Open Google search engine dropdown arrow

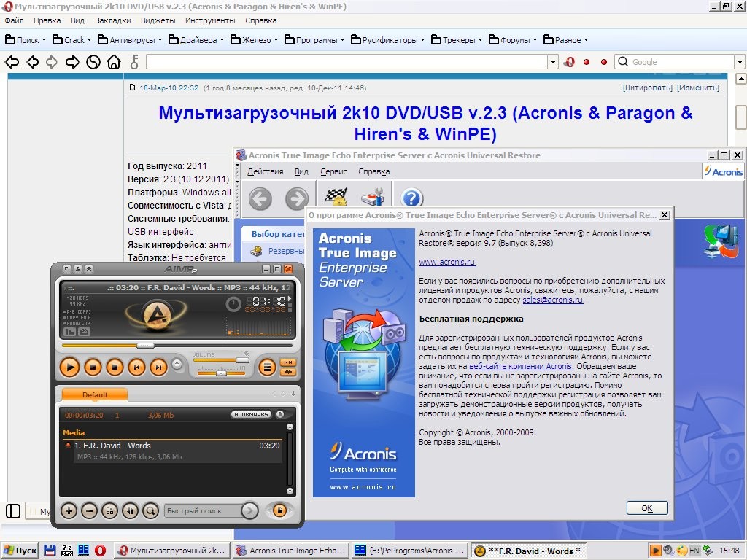click(740, 62)
